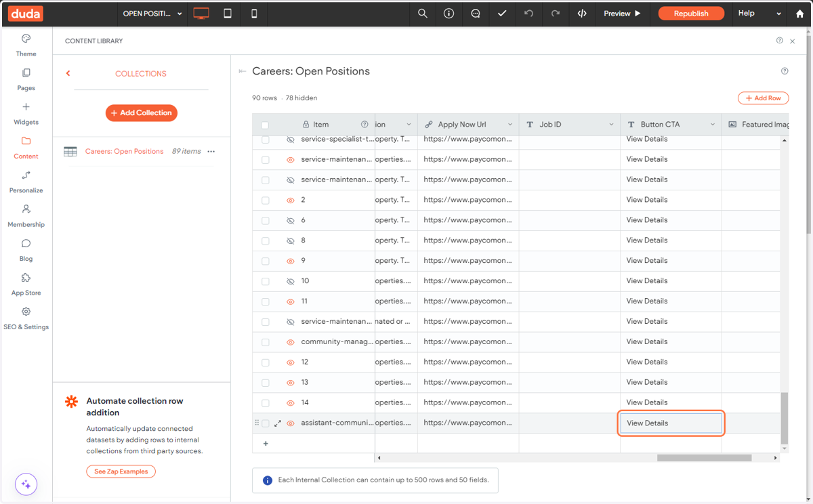Click the duda logo
813x504 pixels.
click(x=25, y=14)
